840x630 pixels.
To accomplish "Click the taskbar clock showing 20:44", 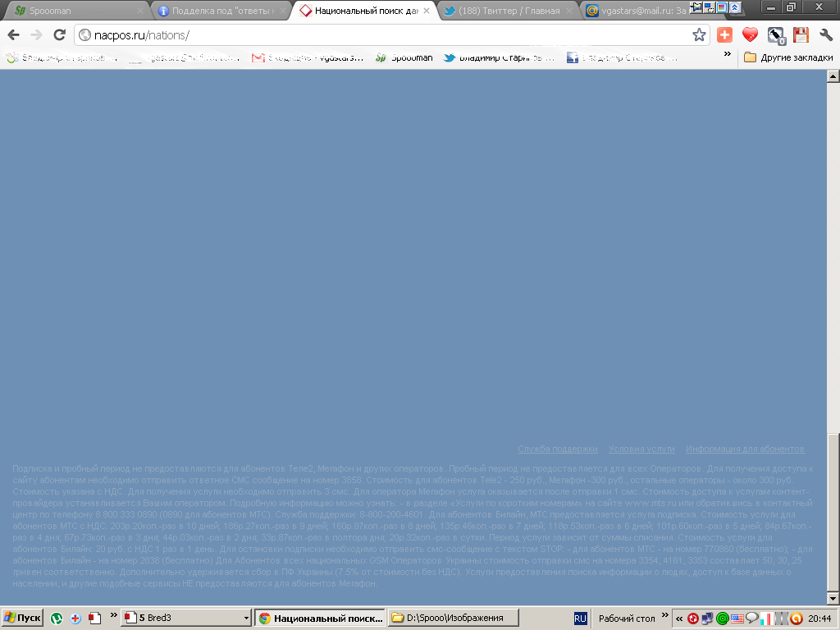I will [819, 619].
